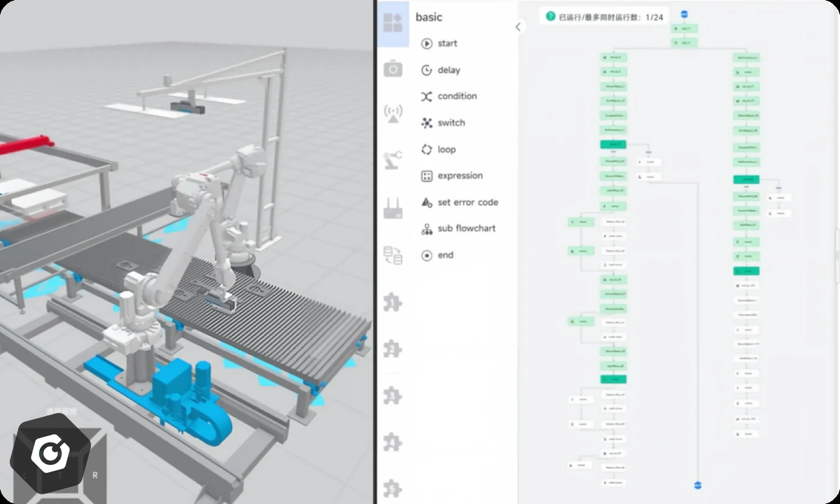
Task: Click the basic panel heading
Action: (x=429, y=17)
